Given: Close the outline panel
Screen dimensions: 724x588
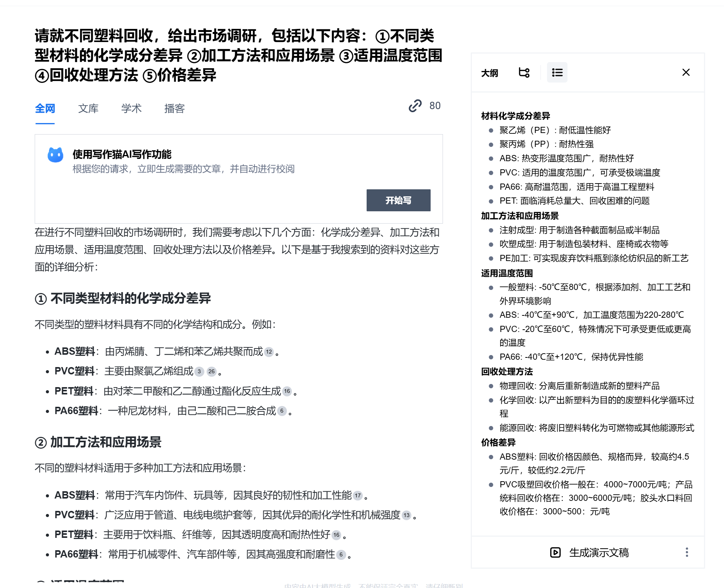Looking at the screenshot, I should (x=686, y=72).
